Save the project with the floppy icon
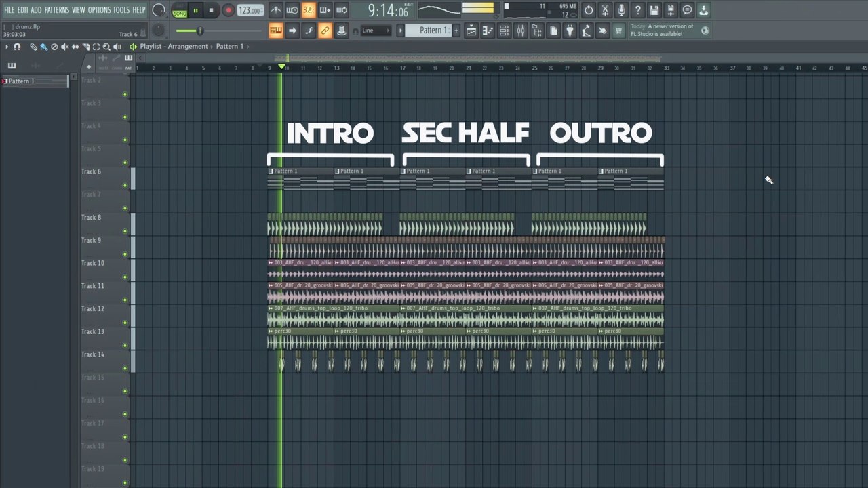Image resolution: width=868 pixels, height=488 pixels. tap(654, 10)
